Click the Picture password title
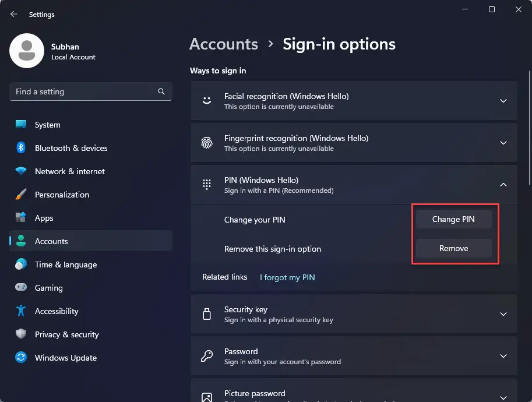 255,393
